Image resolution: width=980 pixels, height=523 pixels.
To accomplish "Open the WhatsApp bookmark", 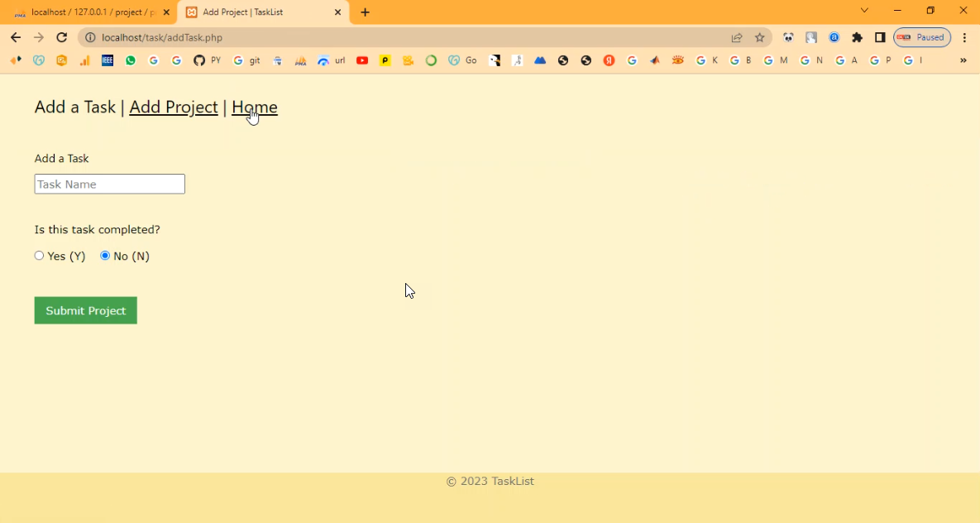I will tap(131, 60).
